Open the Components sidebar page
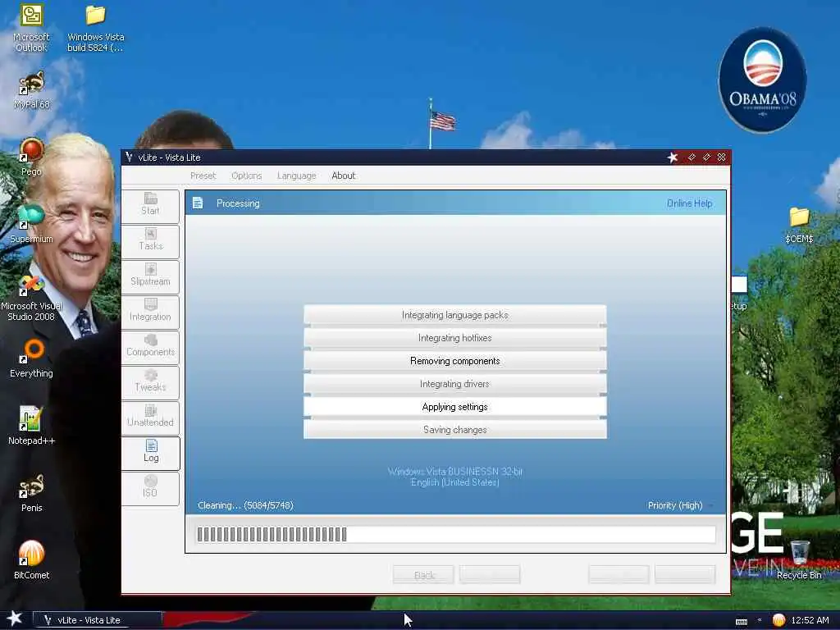Screen dimensions: 840x630 pyautogui.click(x=151, y=348)
